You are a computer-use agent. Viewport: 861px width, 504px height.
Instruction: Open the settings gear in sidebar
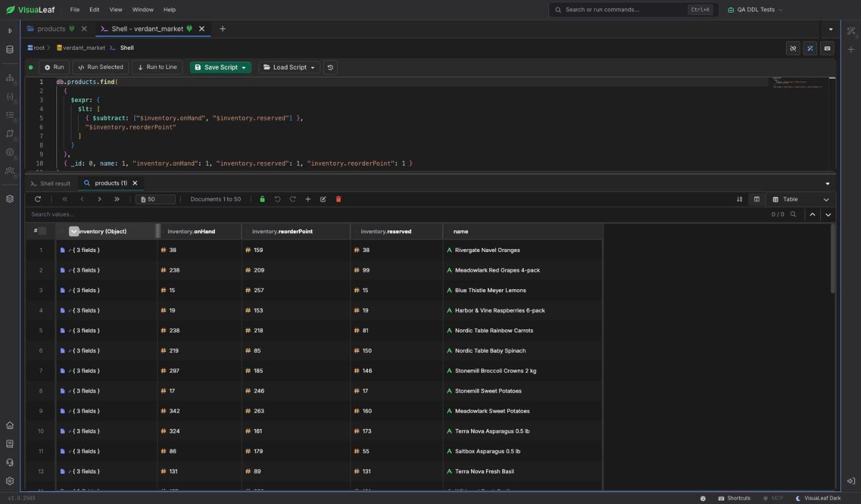click(x=10, y=481)
